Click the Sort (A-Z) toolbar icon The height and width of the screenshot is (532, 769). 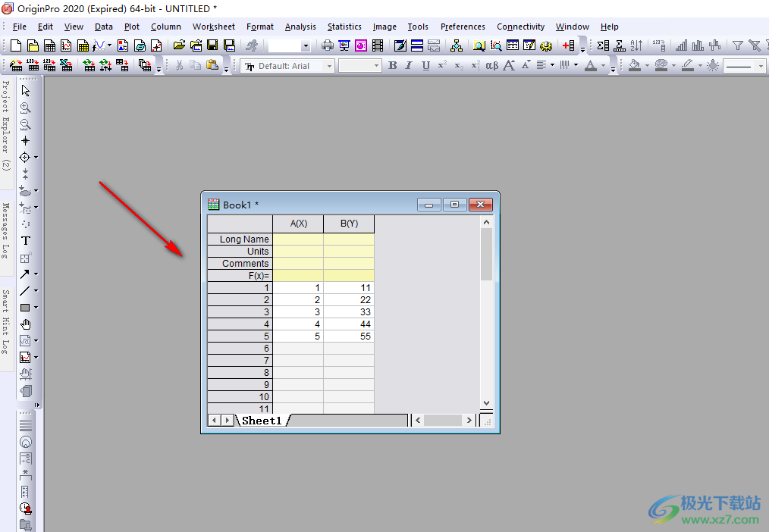coord(636,45)
